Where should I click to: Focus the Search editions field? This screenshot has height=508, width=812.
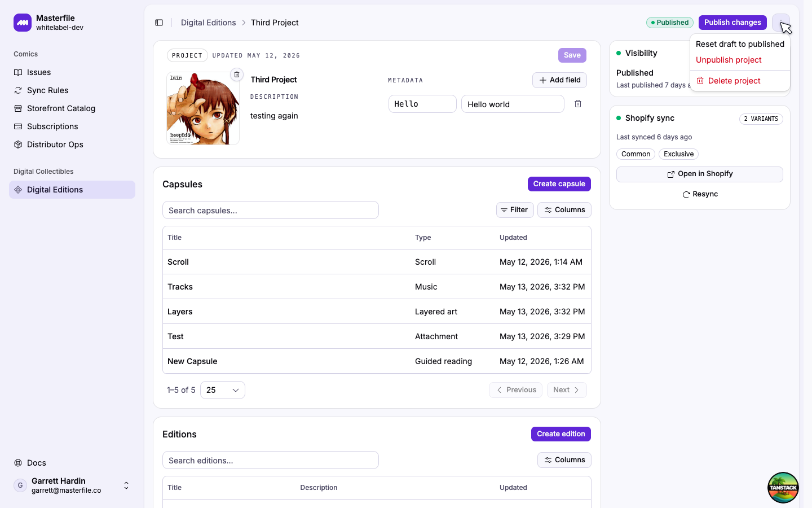click(271, 460)
